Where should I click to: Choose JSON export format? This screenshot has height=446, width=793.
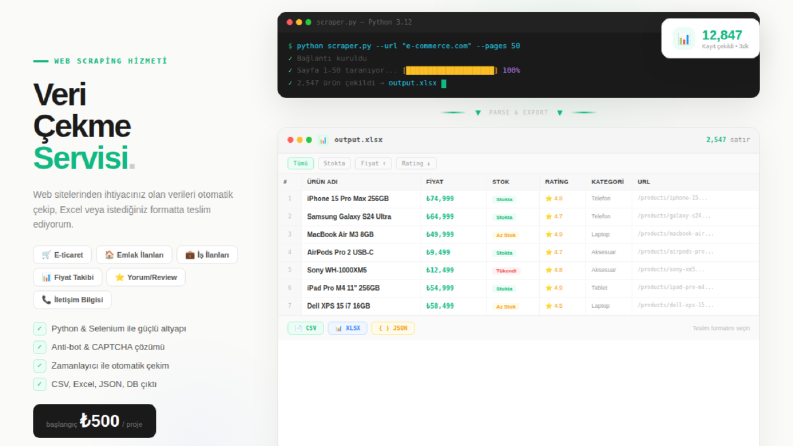click(x=393, y=328)
